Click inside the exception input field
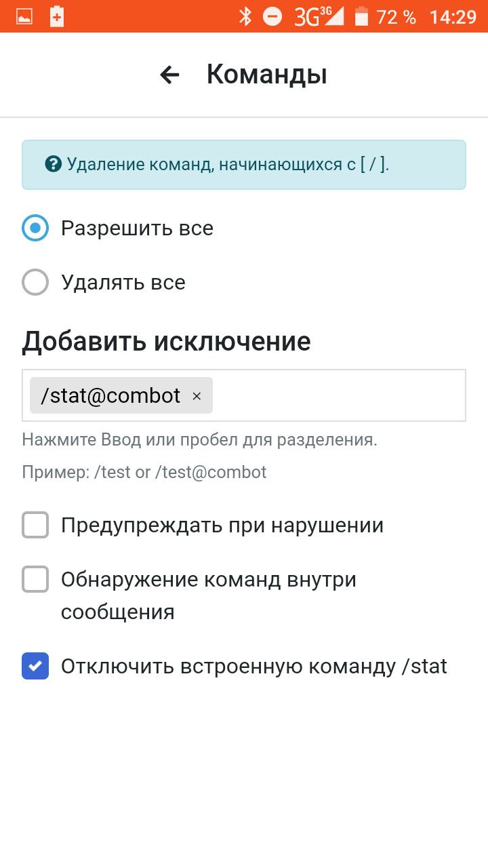 pos(339,395)
